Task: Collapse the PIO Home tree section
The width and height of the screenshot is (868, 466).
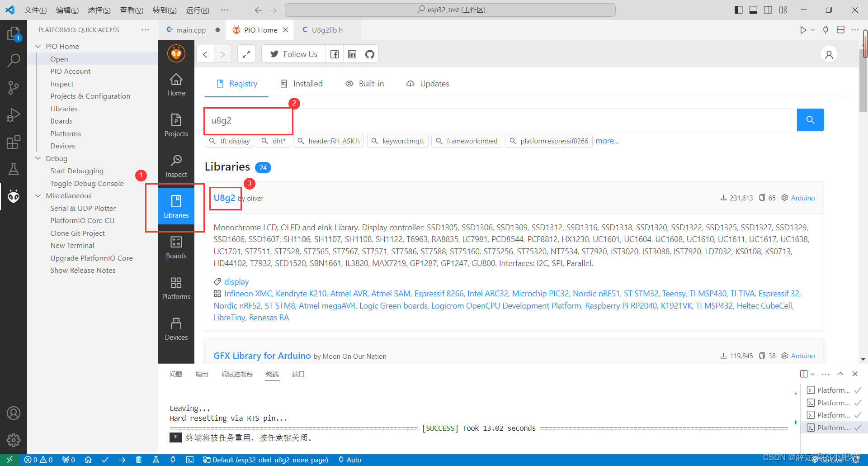Action: coord(38,46)
